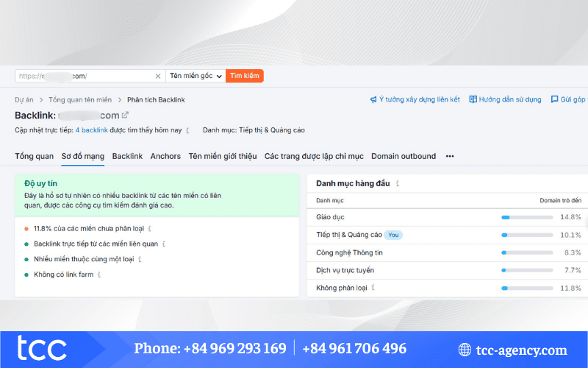Screen dimensions: 588x368
Task: Open the Anchors tab
Action: (165, 156)
